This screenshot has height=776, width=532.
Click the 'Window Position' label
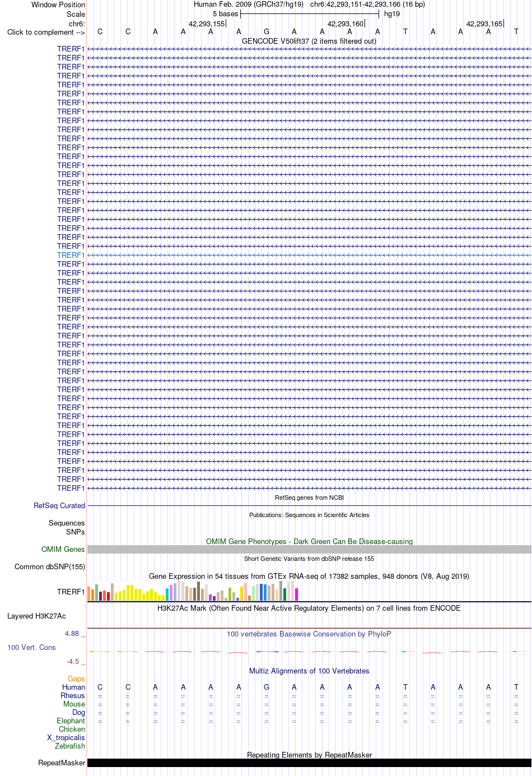(58, 4)
